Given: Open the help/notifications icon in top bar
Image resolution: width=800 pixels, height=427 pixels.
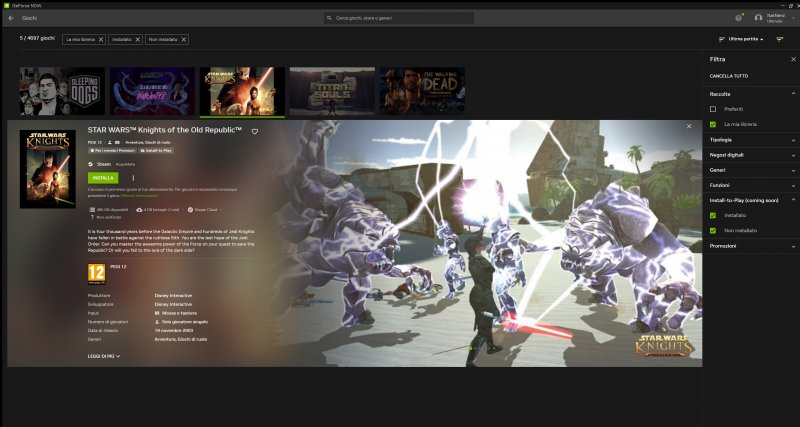Looking at the screenshot, I should tap(738, 18).
